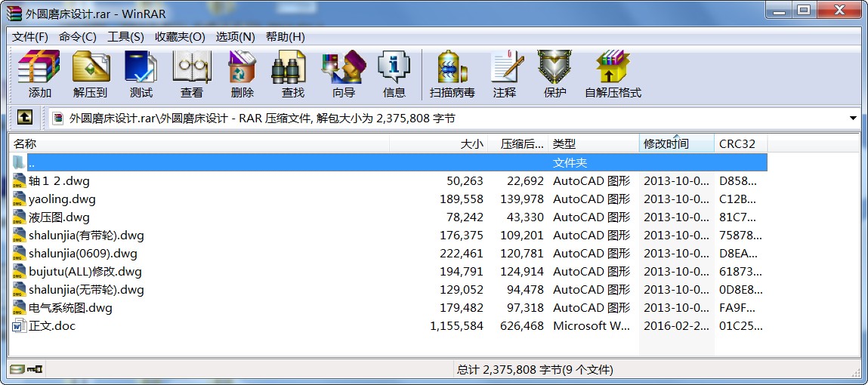Viewport: 868px width, 385px height.
Task: Open the View (查看) tool
Action: 192,74
